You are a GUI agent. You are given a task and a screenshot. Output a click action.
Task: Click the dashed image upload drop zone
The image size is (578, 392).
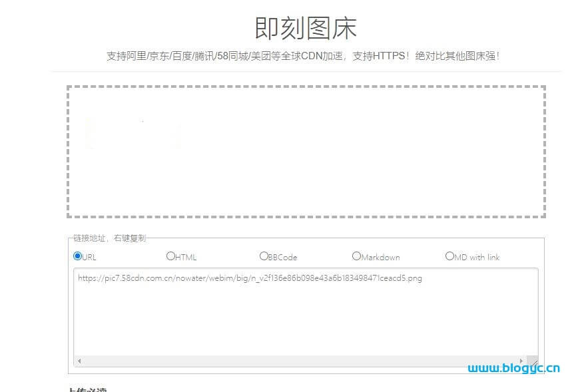click(x=306, y=152)
